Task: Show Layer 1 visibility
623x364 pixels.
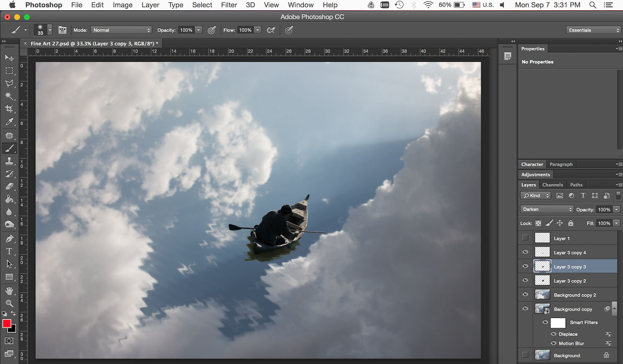Action: (x=525, y=238)
